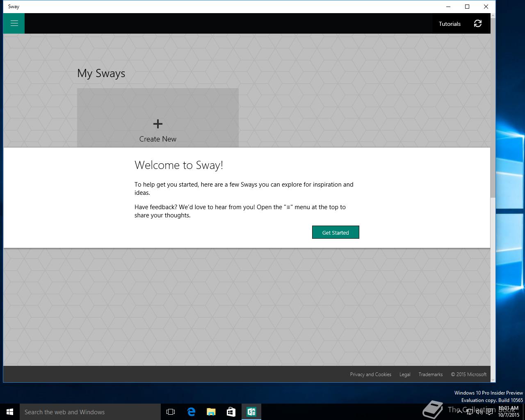Click the © 2015 Microsoft text
This screenshot has width=525, height=420.
pyautogui.click(x=468, y=374)
